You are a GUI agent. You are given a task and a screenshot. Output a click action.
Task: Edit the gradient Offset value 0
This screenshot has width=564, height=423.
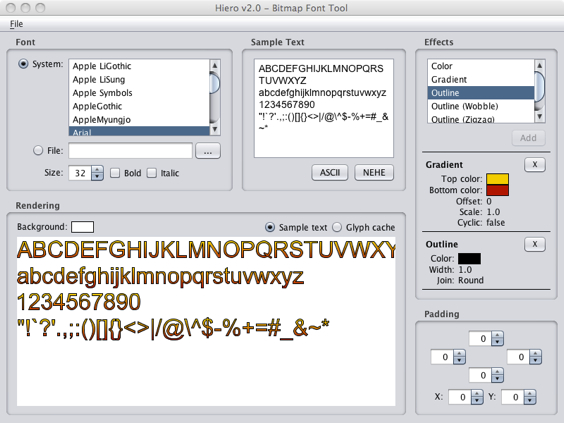point(489,201)
